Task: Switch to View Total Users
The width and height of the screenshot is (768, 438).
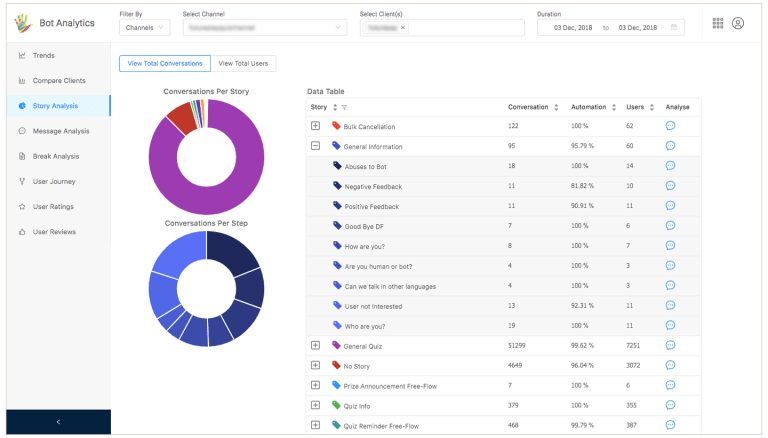Action: click(244, 64)
